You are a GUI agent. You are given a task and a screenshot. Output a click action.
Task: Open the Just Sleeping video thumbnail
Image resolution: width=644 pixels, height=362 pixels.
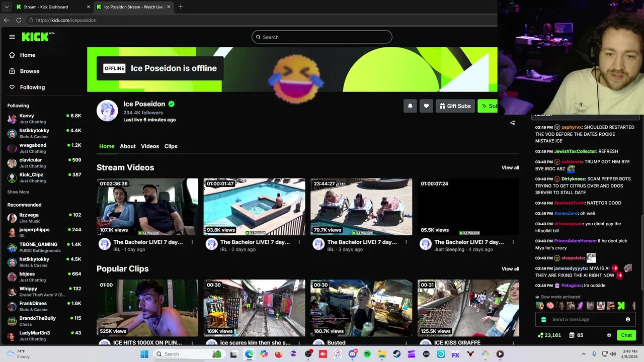(468, 207)
